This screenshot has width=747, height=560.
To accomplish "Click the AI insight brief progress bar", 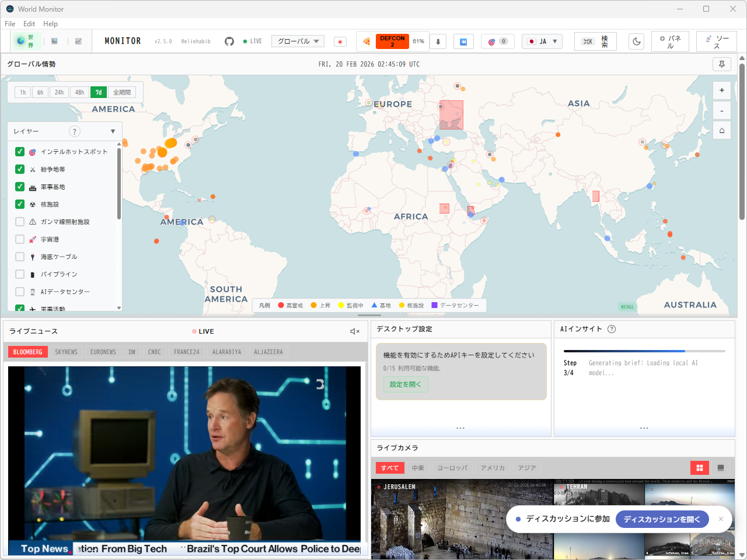I will coord(644,351).
